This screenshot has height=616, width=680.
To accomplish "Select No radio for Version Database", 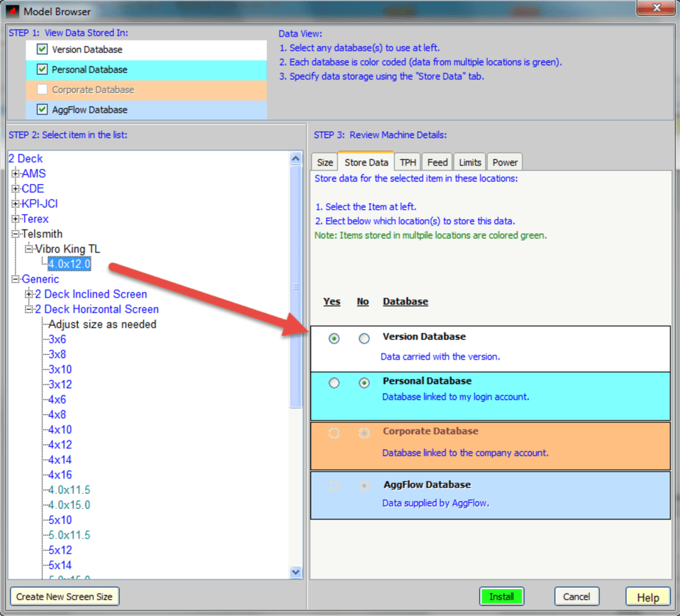I will [364, 339].
